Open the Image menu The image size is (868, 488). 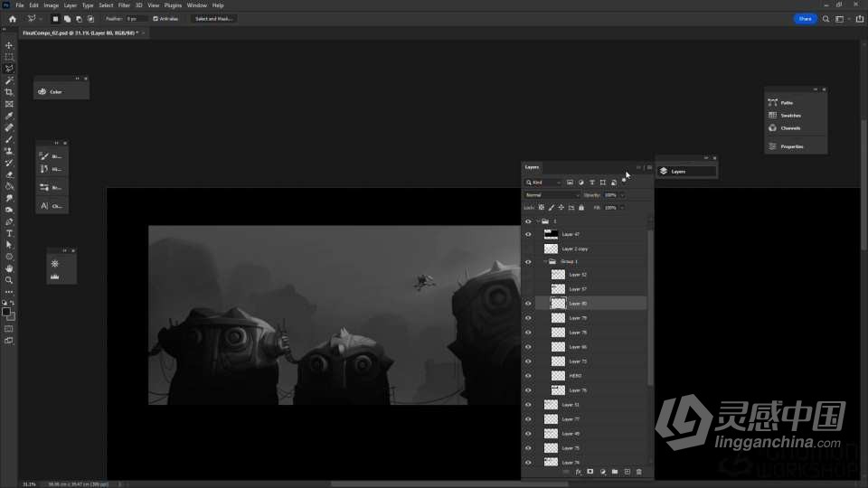tap(51, 5)
